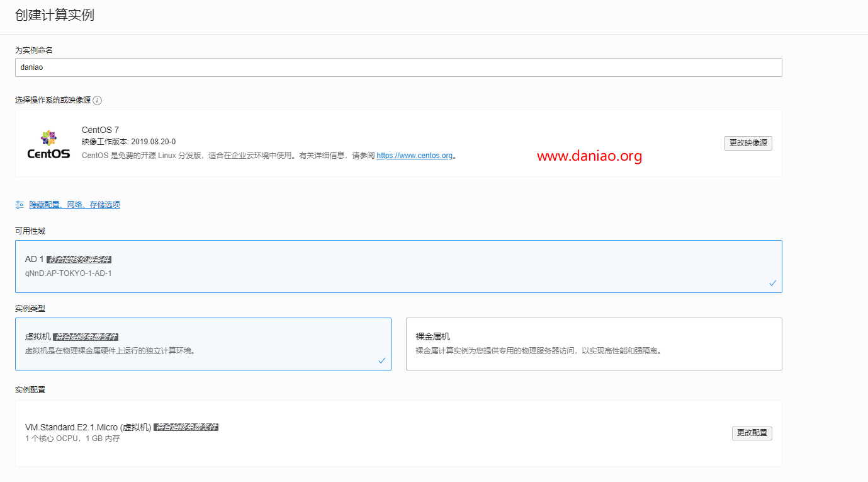Click the 为实例命名 label
The height and width of the screenshot is (482, 868).
(34, 50)
